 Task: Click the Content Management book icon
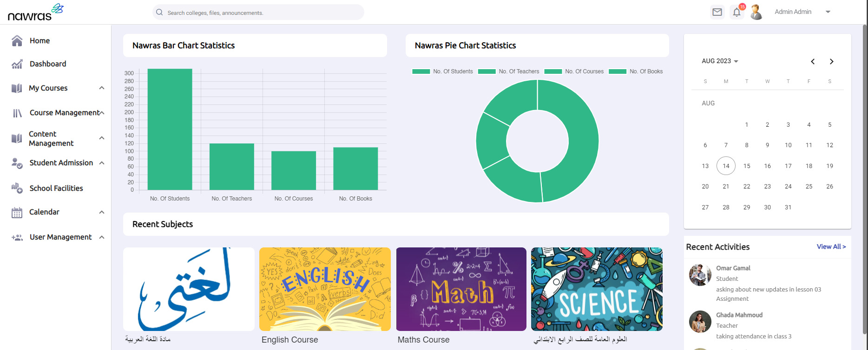click(x=17, y=138)
